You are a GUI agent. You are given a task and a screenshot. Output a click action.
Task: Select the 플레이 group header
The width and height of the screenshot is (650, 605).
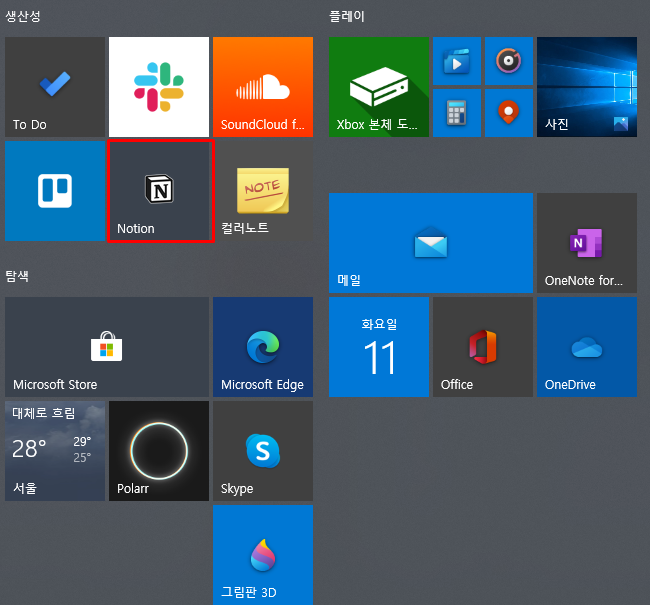tap(347, 17)
